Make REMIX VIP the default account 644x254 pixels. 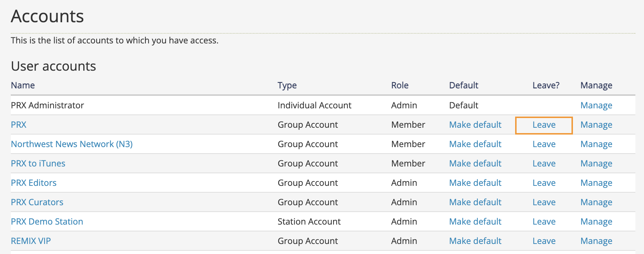point(475,241)
